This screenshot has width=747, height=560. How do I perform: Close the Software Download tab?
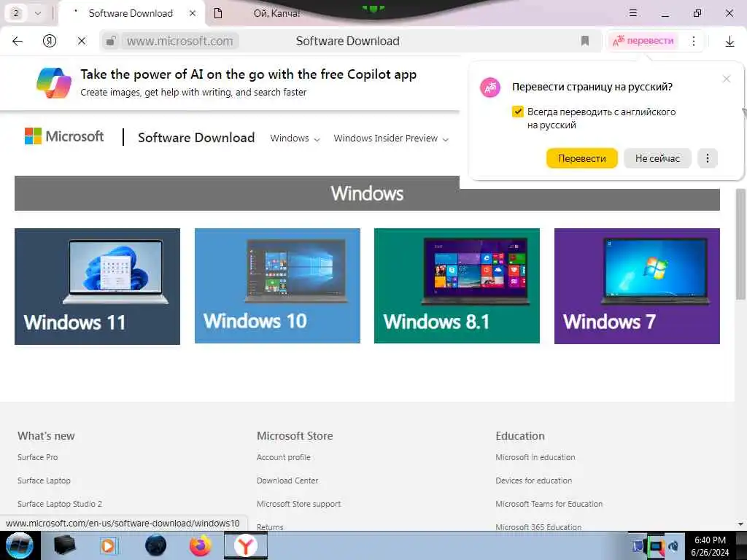[x=193, y=13]
